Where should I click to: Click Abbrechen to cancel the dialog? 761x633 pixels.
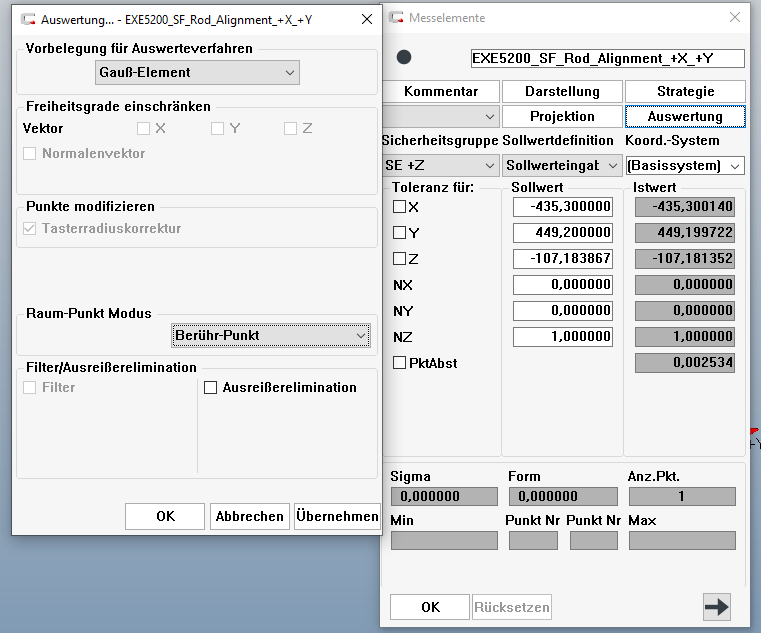point(250,516)
